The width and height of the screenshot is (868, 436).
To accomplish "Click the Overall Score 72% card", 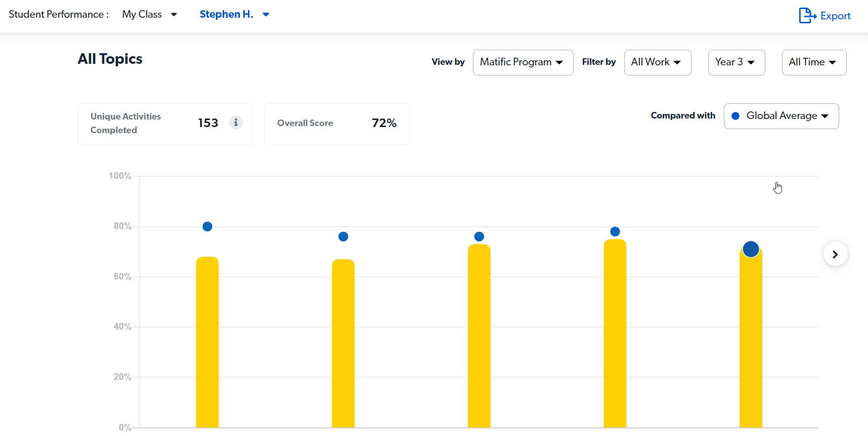I will pos(336,124).
